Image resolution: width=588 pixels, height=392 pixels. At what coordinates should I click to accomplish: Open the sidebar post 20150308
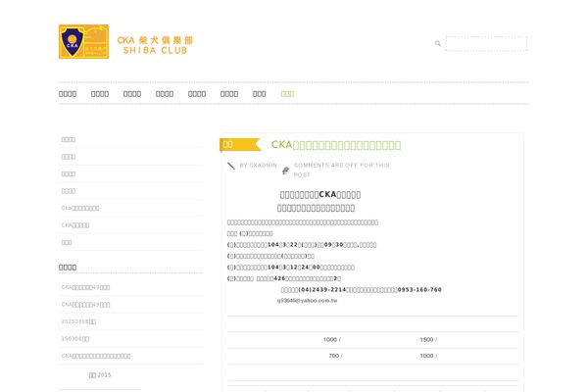pyautogui.click(x=78, y=321)
